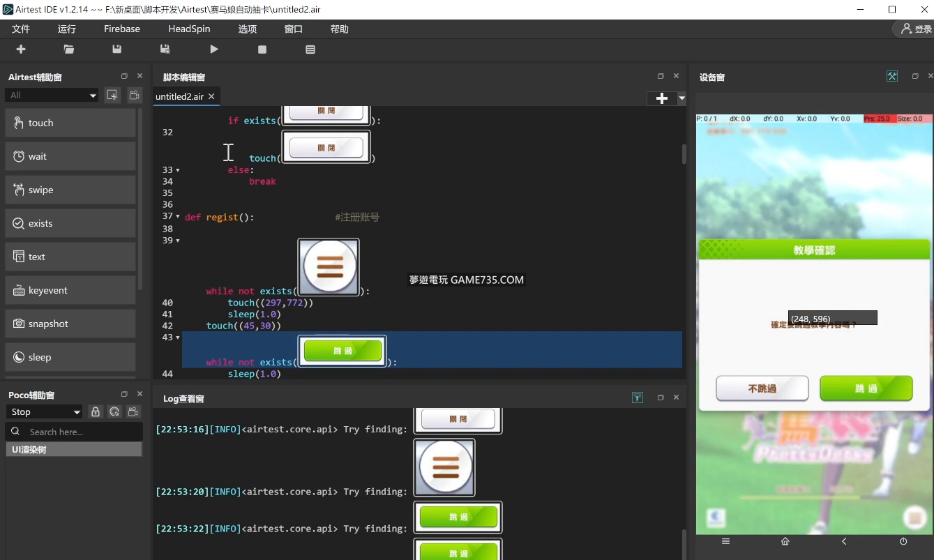Click the 不跳過 button in device dialog
This screenshot has width=934, height=560.
(762, 388)
